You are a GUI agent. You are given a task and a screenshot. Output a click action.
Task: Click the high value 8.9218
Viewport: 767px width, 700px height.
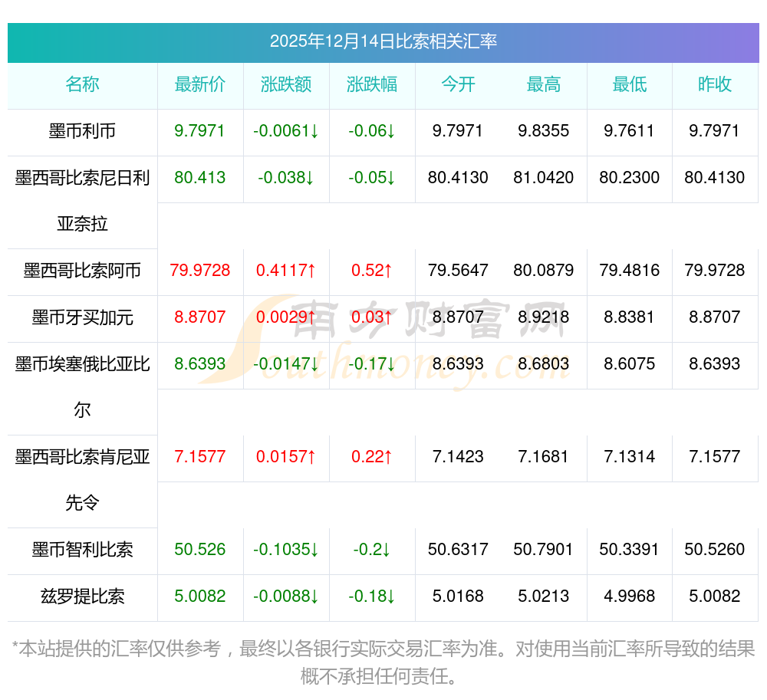click(544, 317)
